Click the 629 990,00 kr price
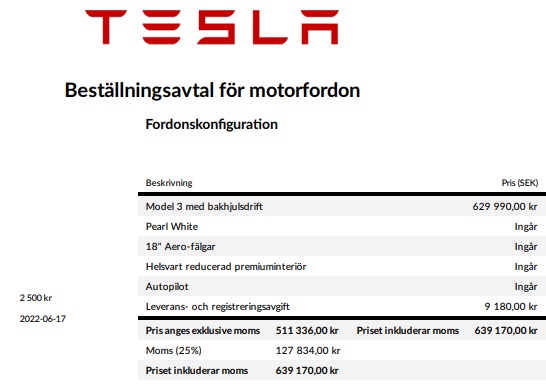546x386 pixels. coord(505,206)
